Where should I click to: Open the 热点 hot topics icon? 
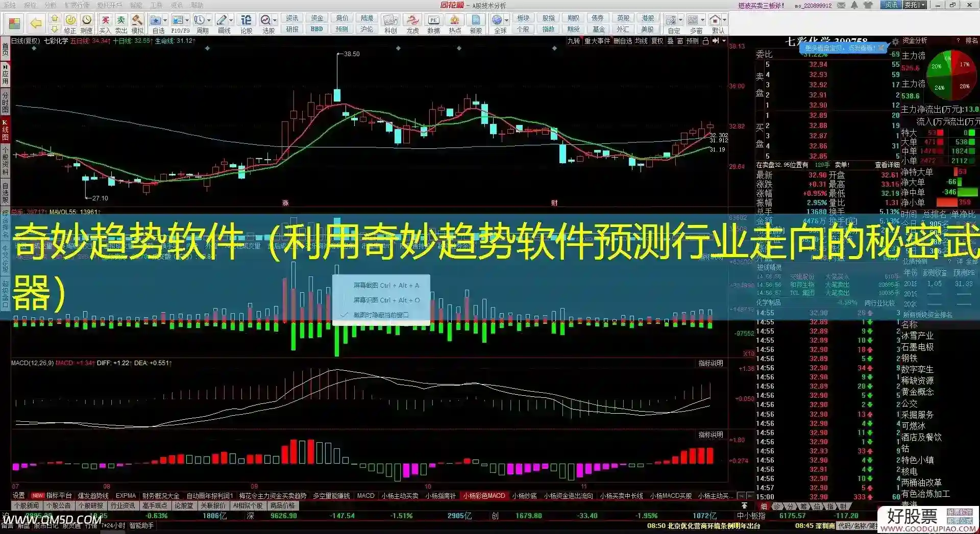(454, 24)
